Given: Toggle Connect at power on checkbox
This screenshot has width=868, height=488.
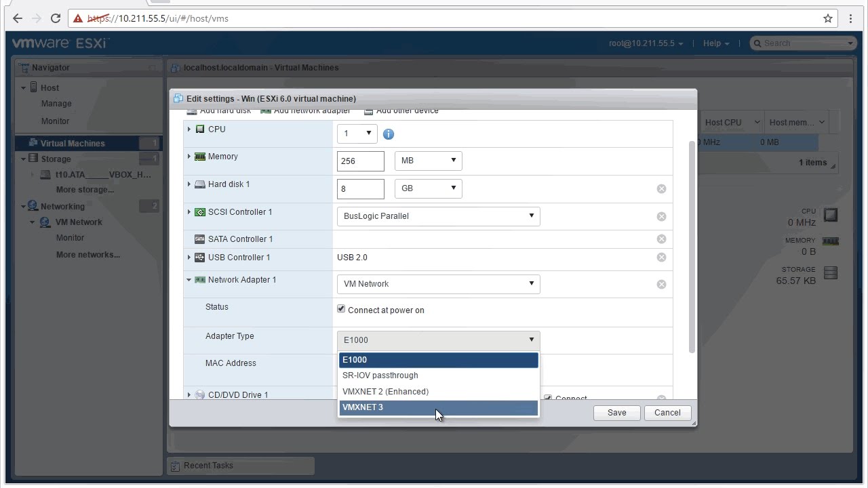Looking at the screenshot, I should pos(341,309).
